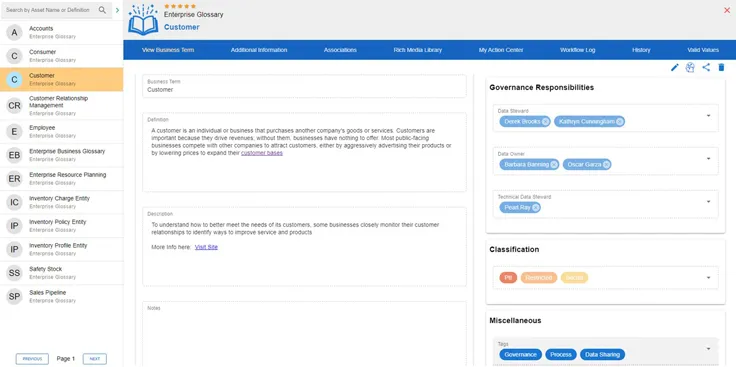Screen dimensions: 736x367
Task: Select the PII classification tag
Action: (x=508, y=278)
